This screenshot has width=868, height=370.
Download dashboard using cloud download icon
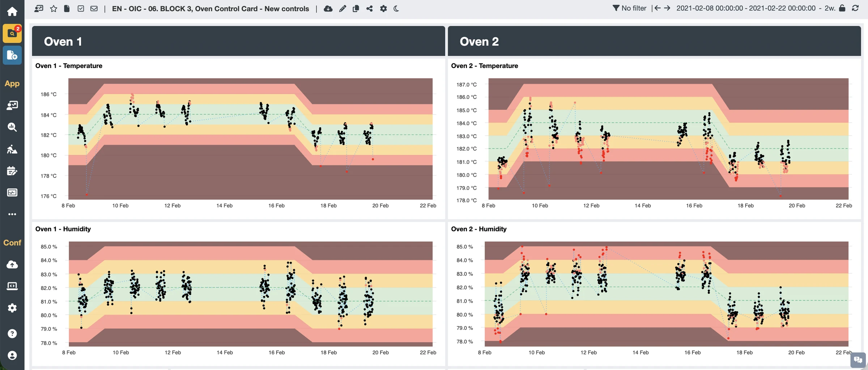328,8
